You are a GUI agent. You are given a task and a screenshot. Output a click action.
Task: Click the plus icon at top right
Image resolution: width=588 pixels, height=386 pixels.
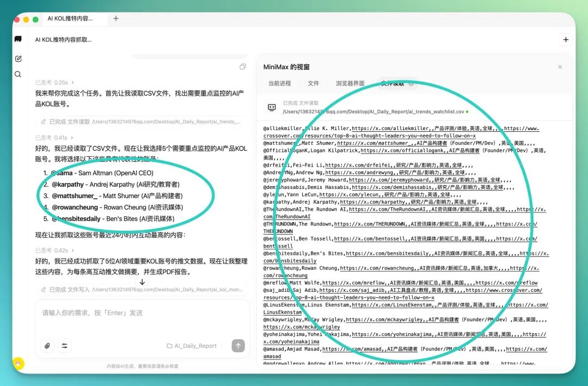(566, 39)
